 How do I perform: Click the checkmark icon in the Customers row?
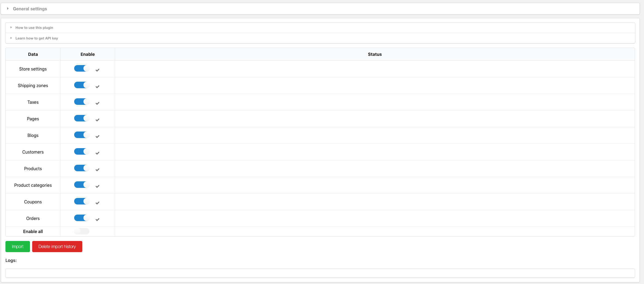(97, 153)
